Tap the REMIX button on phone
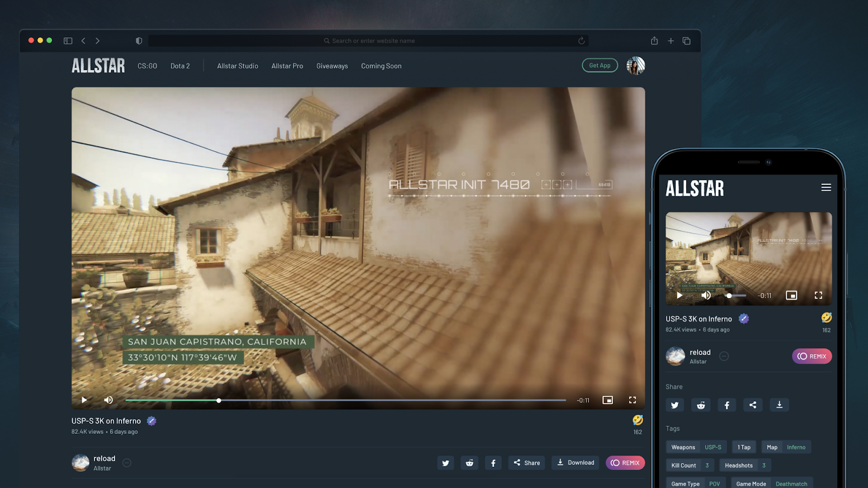This screenshot has width=868, height=488. coord(812,356)
